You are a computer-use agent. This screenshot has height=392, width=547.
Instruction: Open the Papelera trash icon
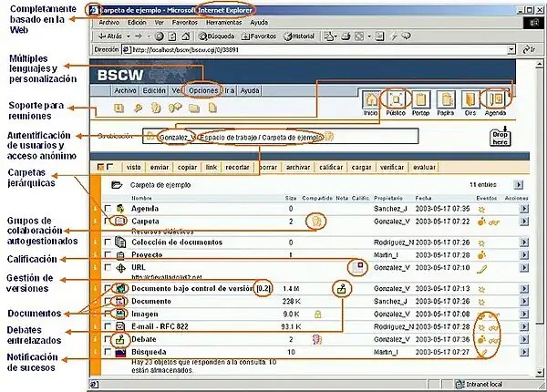click(446, 99)
